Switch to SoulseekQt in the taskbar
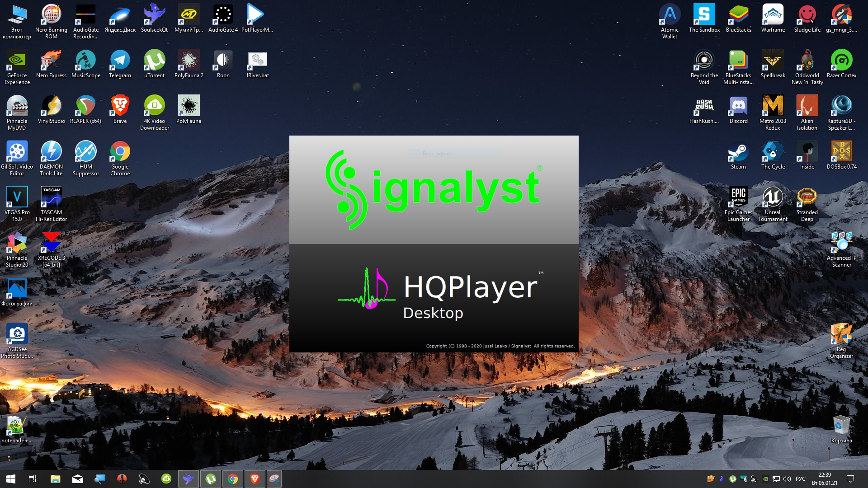This screenshot has height=488, width=868. point(189,479)
